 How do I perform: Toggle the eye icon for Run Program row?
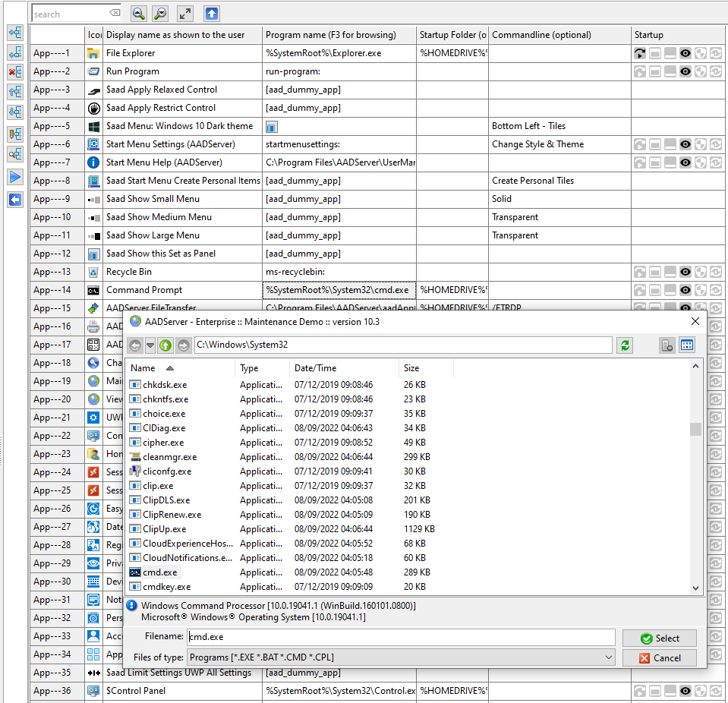click(685, 71)
